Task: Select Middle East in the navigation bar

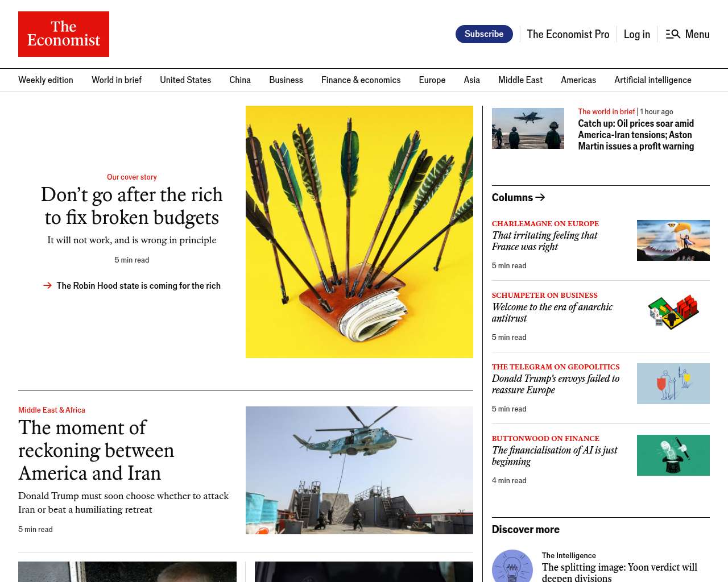Action: (520, 80)
